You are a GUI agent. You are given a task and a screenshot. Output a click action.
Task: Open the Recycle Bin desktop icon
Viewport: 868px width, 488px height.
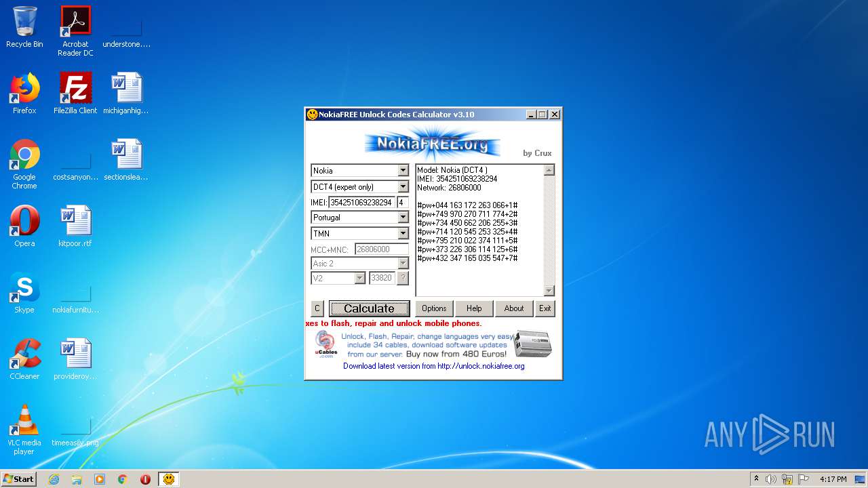coord(24,27)
